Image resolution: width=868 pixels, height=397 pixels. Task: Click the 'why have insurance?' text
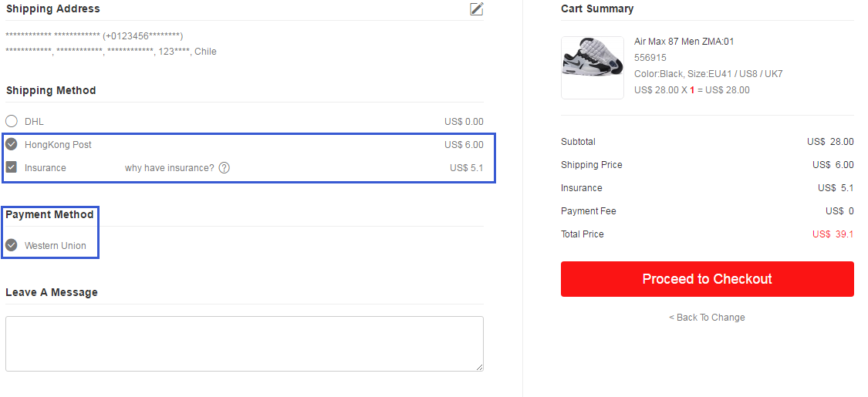coord(170,167)
